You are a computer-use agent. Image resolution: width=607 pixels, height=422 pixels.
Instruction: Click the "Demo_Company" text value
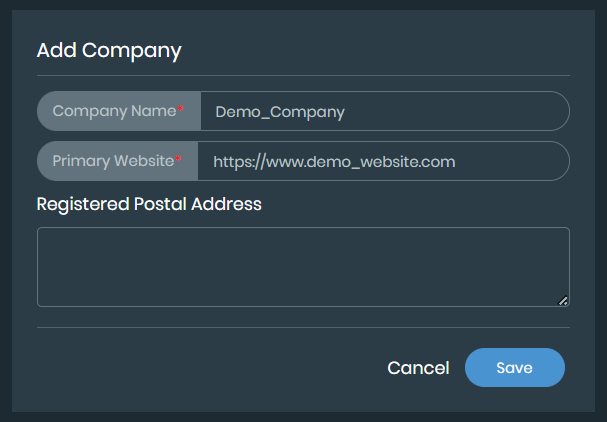[x=280, y=112]
